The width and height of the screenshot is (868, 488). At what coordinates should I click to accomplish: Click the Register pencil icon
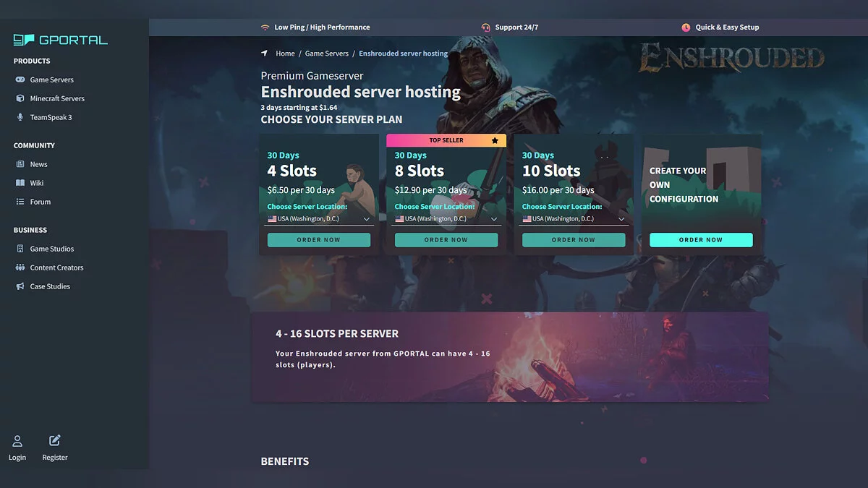55,440
